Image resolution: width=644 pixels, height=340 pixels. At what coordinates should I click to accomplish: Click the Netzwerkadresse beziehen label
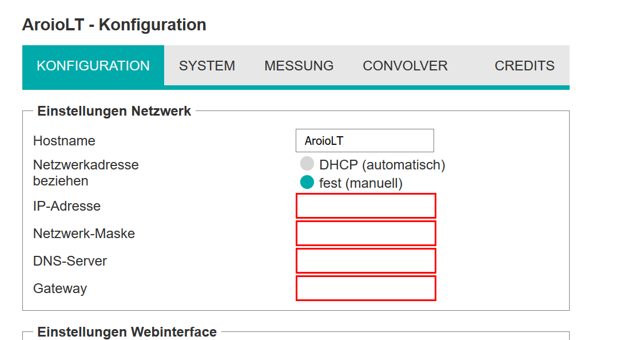(x=86, y=173)
